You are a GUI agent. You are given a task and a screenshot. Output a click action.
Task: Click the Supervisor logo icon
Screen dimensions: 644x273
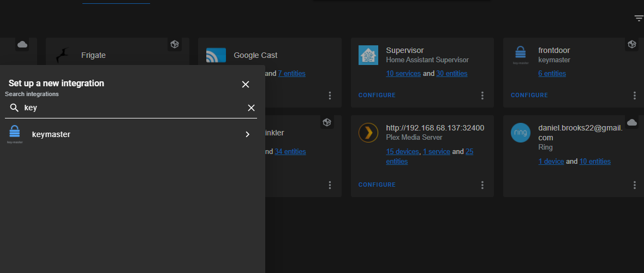368,55
